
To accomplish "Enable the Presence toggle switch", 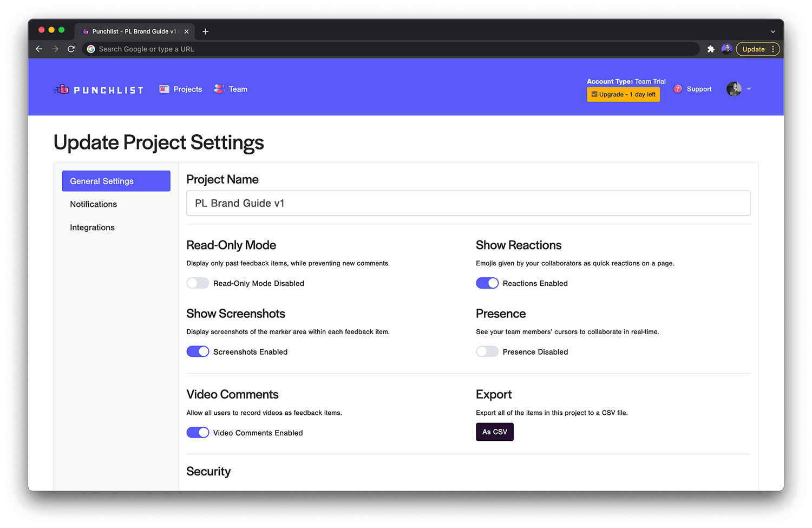I will [487, 351].
